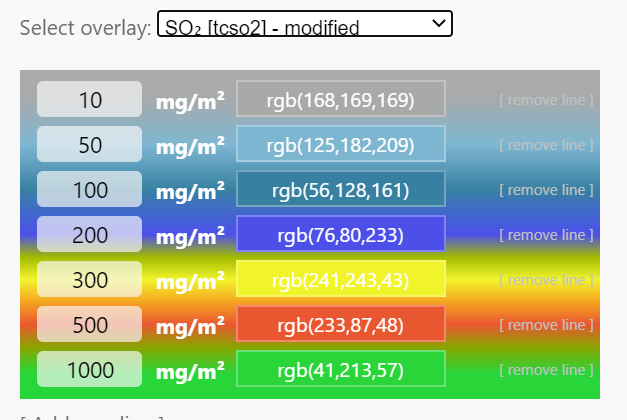Select the yellow rgb(241,243,43) swatch
This screenshot has width=627, height=420.
[340, 280]
